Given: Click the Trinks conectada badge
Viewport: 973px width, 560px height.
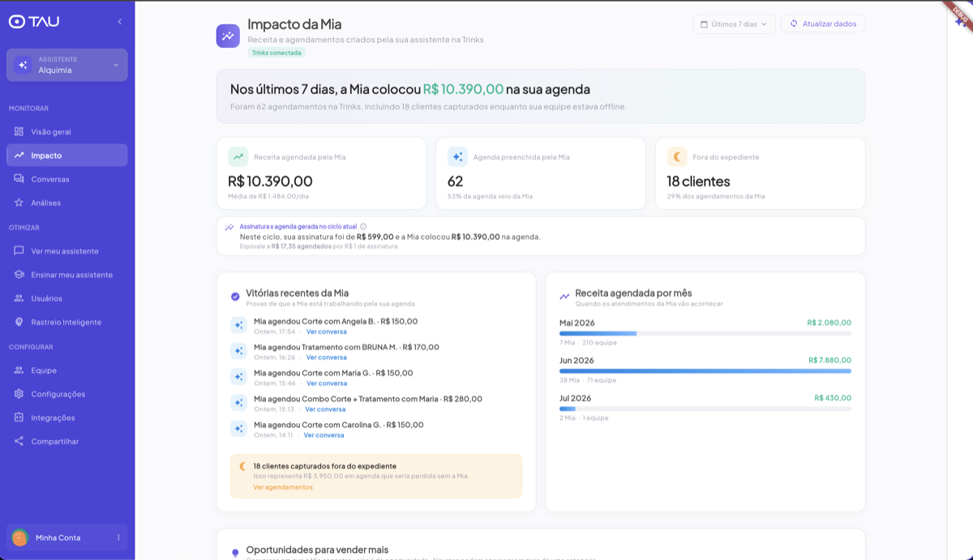Looking at the screenshot, I should pyautogui.click(x=276, y=53).
